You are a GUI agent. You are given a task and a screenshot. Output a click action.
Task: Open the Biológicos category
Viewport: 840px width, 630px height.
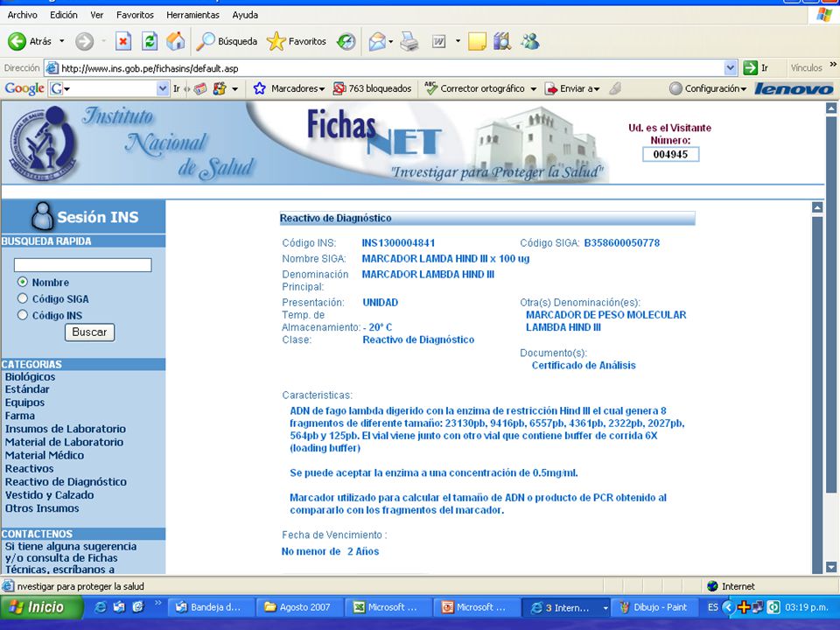[x=30, y=376]
